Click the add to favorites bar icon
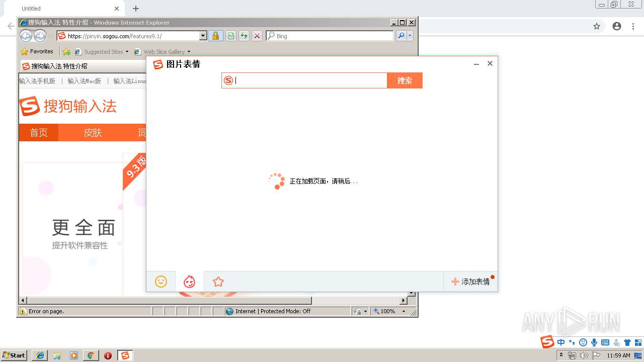The height and width of the screenshot is (362, 644). click(x=66, y=51)
